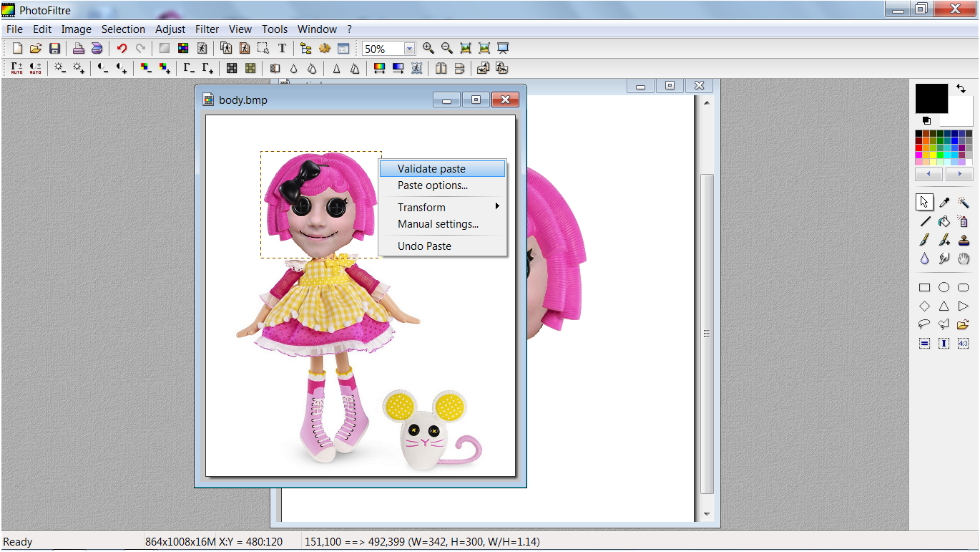Apply Auto contrast from the toolbar
This screenshot has width=980, height=552.
[35, 68]
